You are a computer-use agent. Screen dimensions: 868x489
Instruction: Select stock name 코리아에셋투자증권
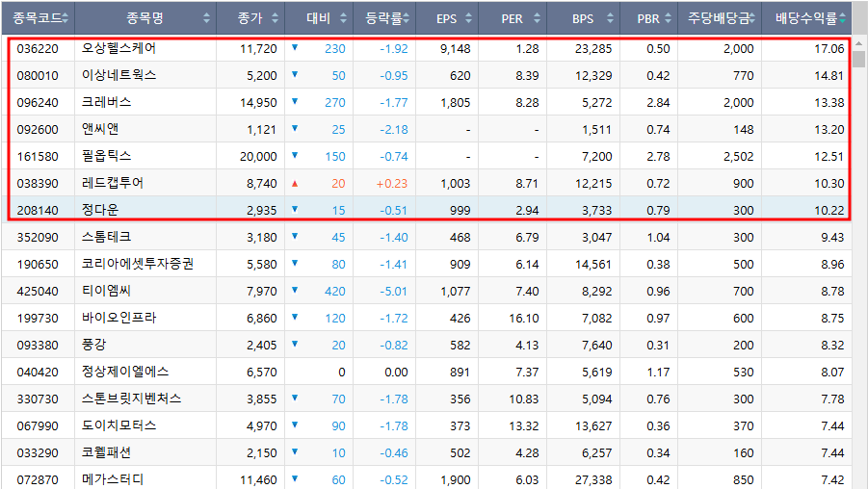(138, 265)
